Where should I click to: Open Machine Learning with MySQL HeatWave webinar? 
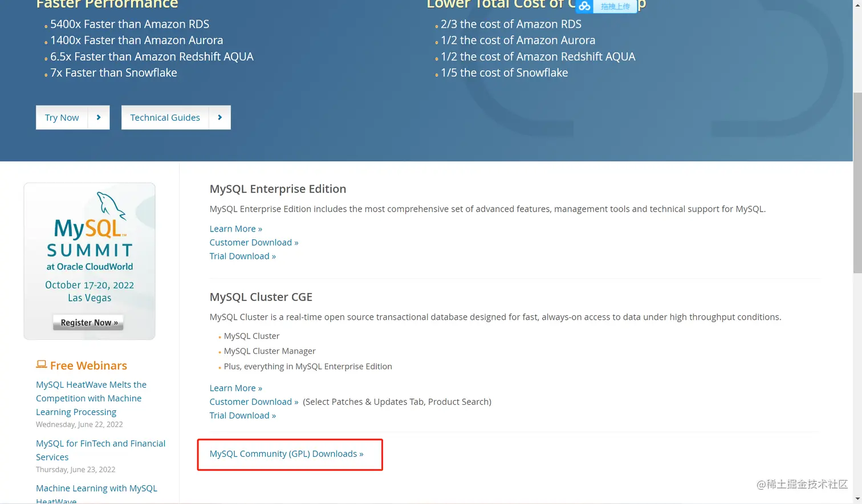tap(96, 494)
